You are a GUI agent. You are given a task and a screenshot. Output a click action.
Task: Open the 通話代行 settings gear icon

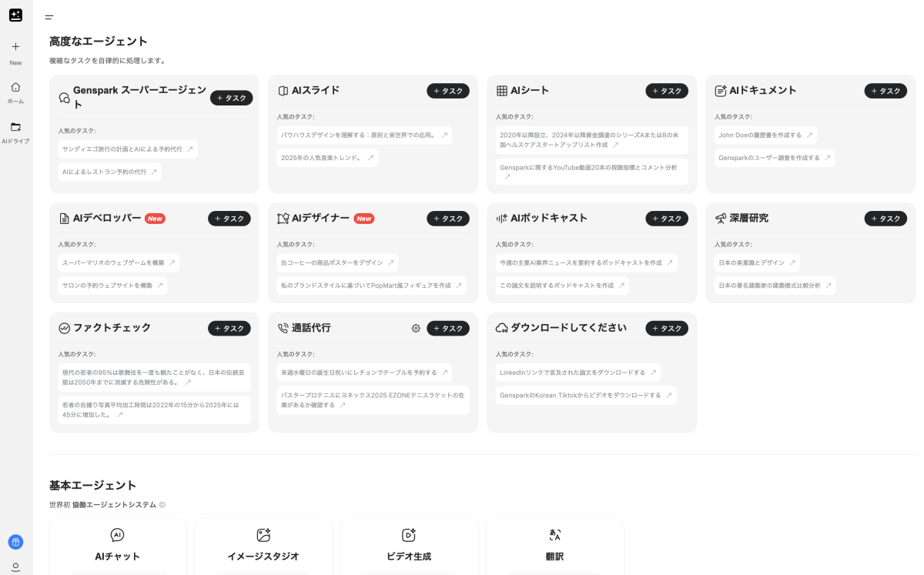416,329
